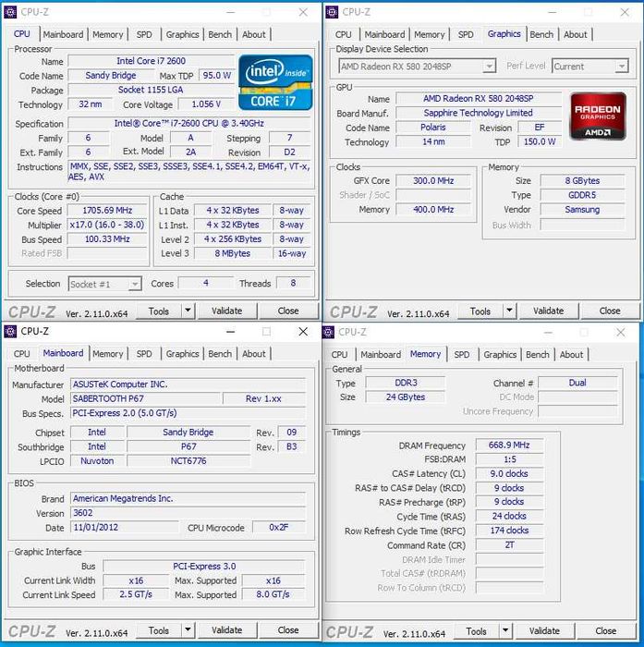Click the Sapphire Technology Limited field

coord(479,113)
